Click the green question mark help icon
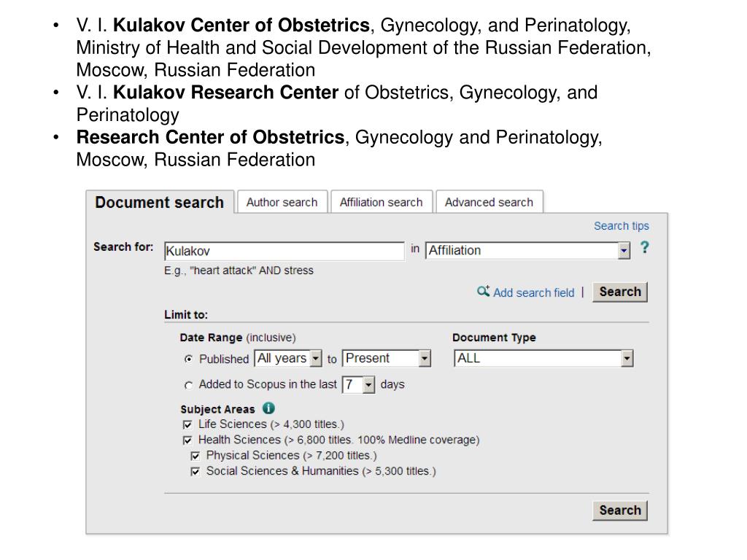Viewport: 747px width, 560px height. (x=644, y=247)
